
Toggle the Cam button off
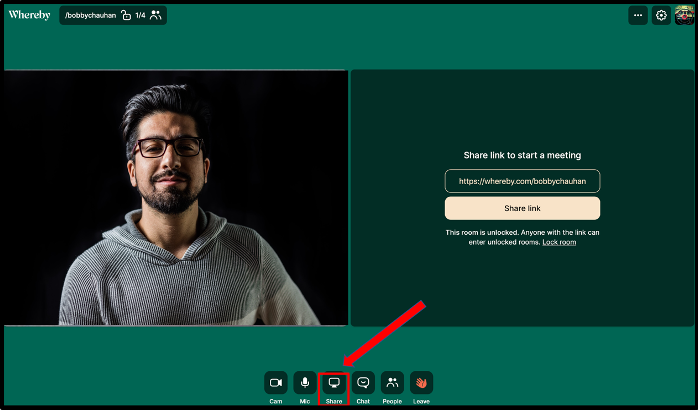click(x=276, y=382)
